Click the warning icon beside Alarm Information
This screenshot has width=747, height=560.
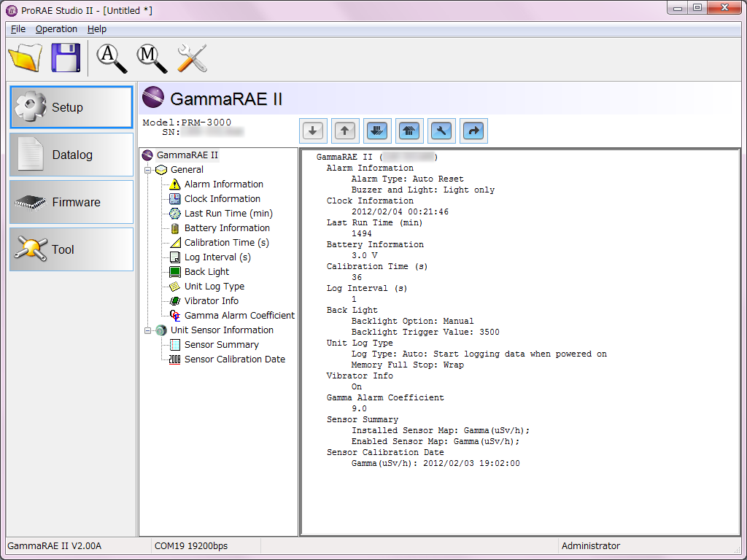coord(175,184)
